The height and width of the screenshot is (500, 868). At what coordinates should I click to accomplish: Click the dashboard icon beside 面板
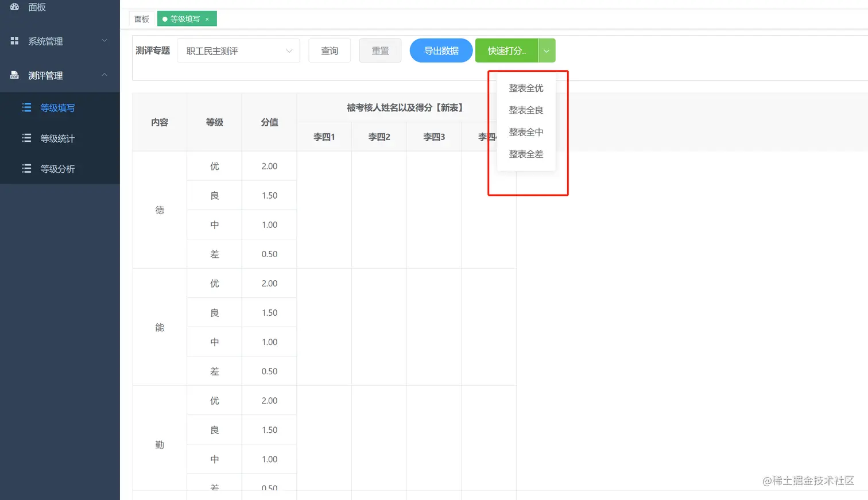14,7
